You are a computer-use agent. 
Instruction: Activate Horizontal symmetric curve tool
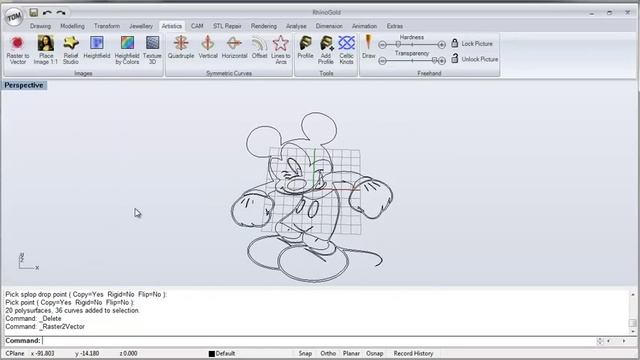(234, 47)
